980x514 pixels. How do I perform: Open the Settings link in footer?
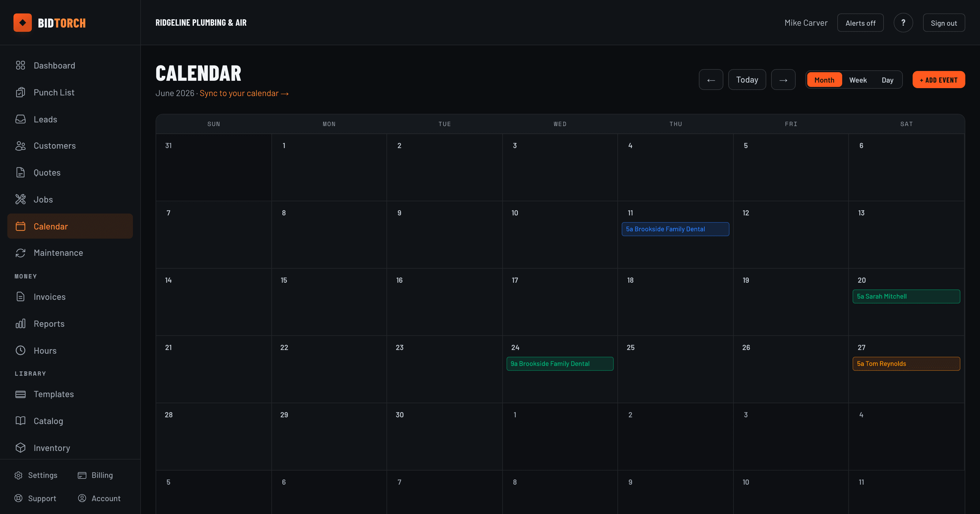click(x=36, y=475)
